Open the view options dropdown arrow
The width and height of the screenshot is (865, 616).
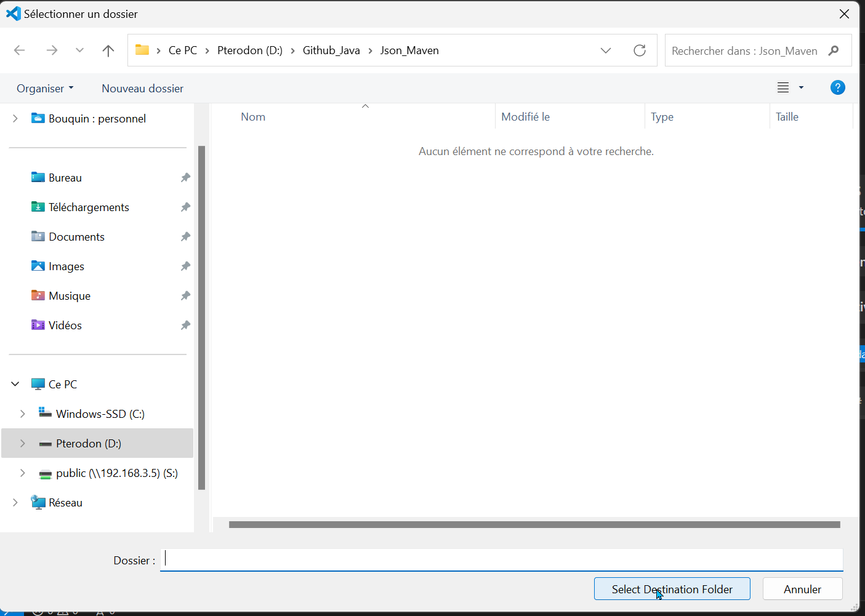(x=801, y=88)
